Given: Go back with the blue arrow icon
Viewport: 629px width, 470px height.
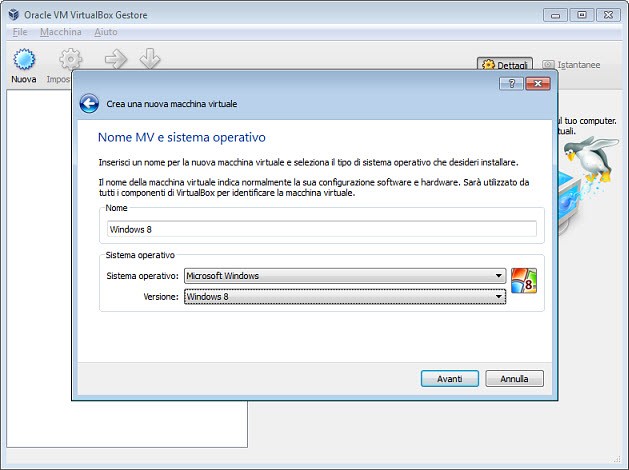Looking at the screenshot, I should tap(89, 104).
